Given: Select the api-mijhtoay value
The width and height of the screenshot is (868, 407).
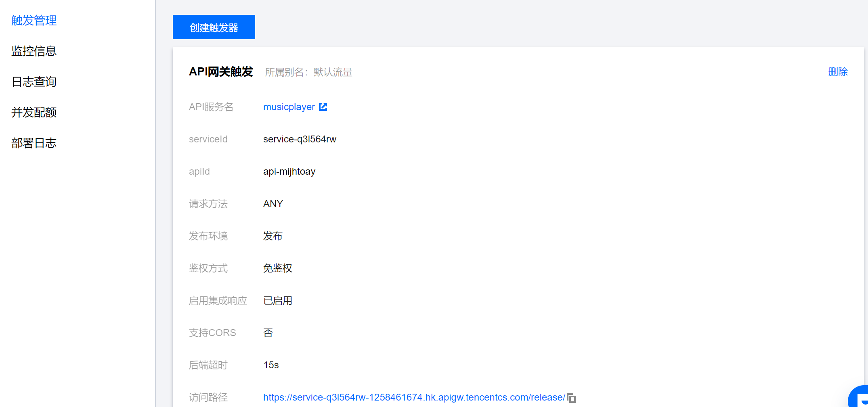Looking at the screenshot, I should [x=289, y=171].
